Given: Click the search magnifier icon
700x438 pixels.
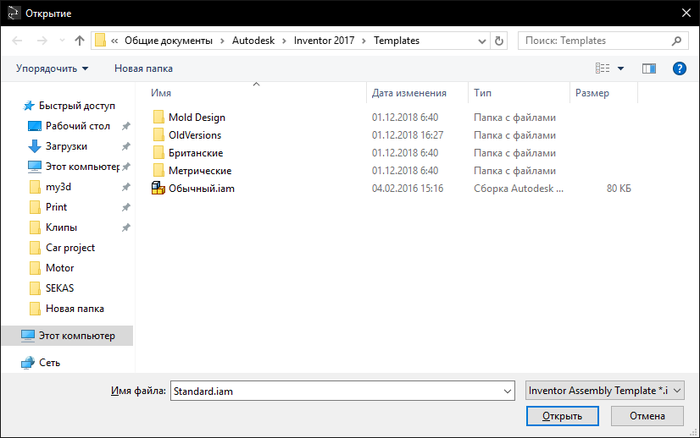Looking at the screenshot, I should point(676,41).
